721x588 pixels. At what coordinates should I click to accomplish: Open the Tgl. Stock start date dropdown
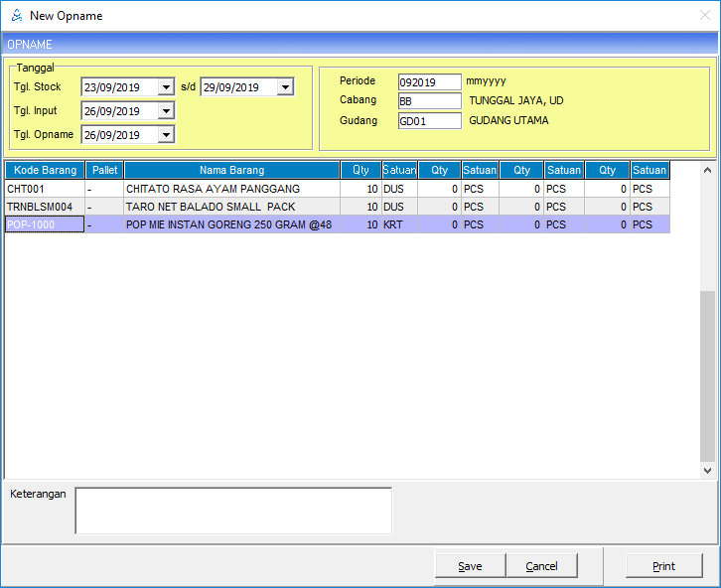166,87
